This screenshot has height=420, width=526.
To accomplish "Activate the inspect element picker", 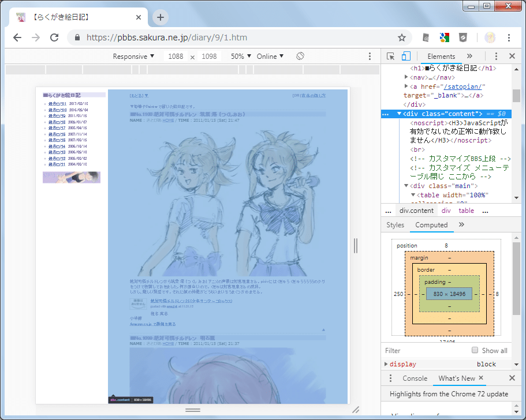I will click(x=390, y=57).
